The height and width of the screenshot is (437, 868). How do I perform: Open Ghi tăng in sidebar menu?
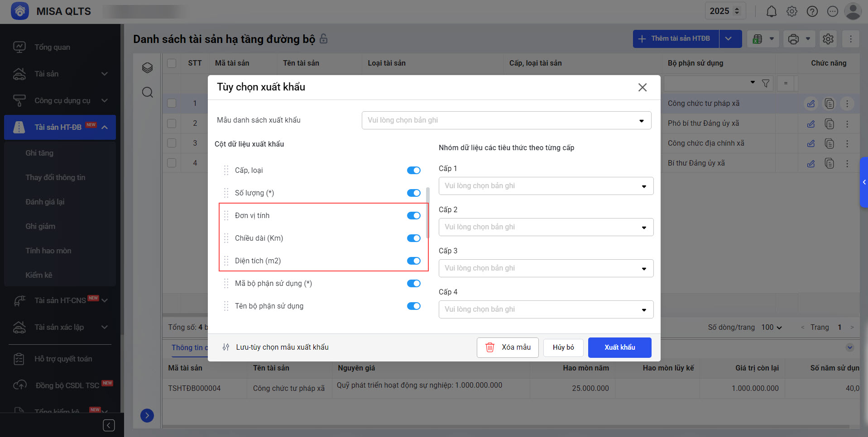coord(39,153)
